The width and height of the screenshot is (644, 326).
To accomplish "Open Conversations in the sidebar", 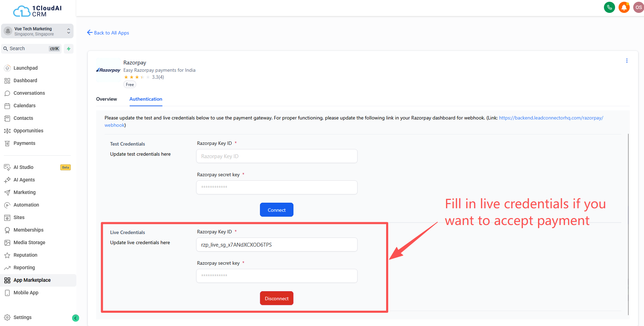I will click(x=29, y=93).
